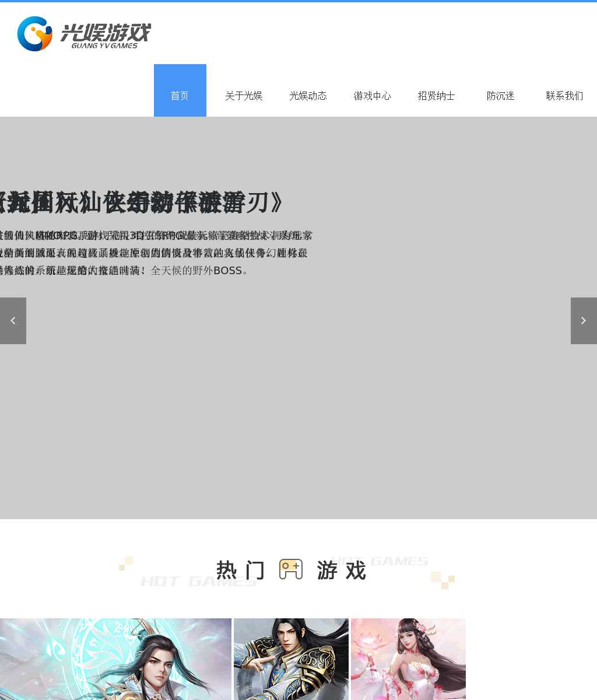
Task: Click the 游戏 heading text
Action: (x=342, y=570)
